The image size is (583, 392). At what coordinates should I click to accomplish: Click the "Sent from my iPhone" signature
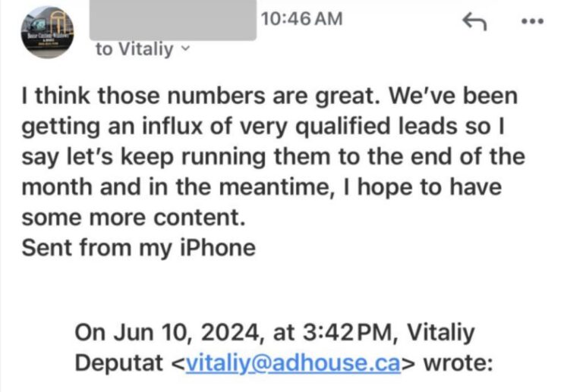click(138, 248)
